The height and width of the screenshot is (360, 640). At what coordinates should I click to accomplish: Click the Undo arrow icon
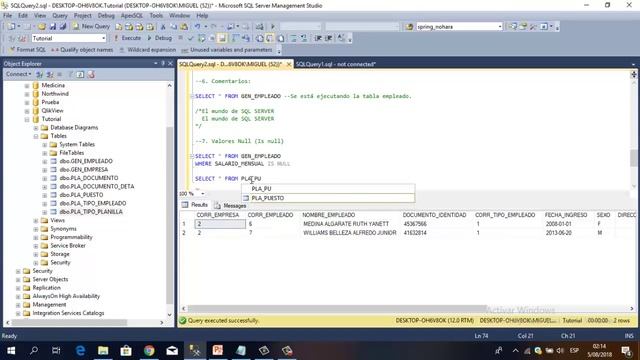pos(198,27)
